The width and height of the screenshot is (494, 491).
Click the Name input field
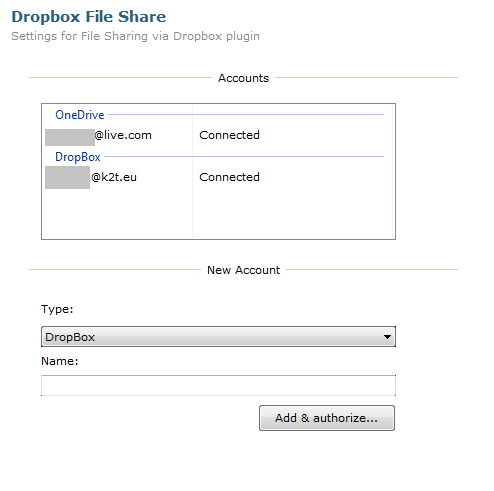(218, 386)
